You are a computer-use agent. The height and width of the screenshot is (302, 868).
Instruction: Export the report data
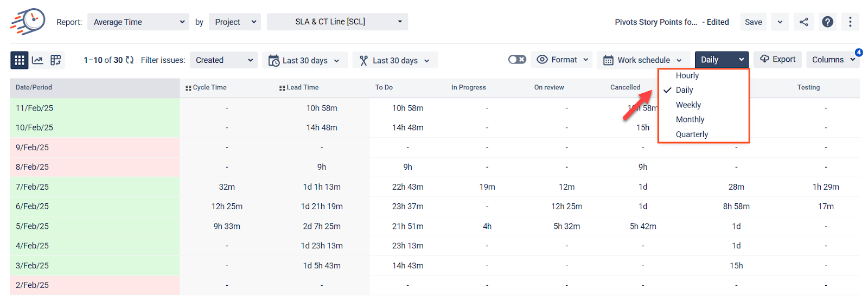tap(777, 59)
